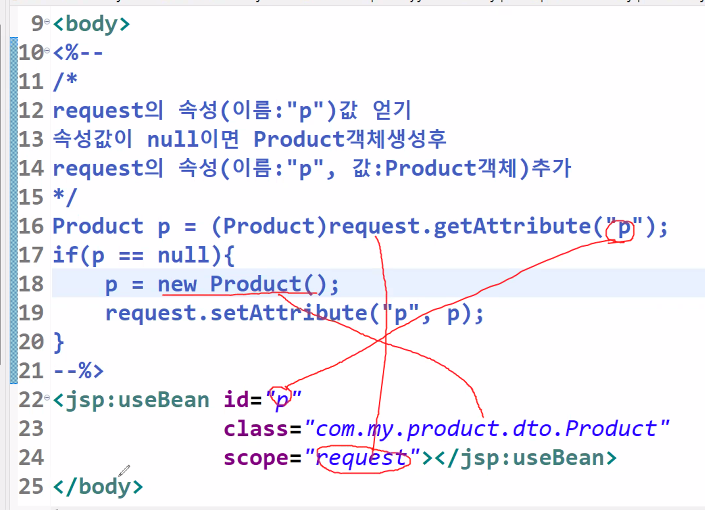This screenshot has width=705, height=510.
Task: Click "new Product()" on line 18
Action: (x=243, y=284)
